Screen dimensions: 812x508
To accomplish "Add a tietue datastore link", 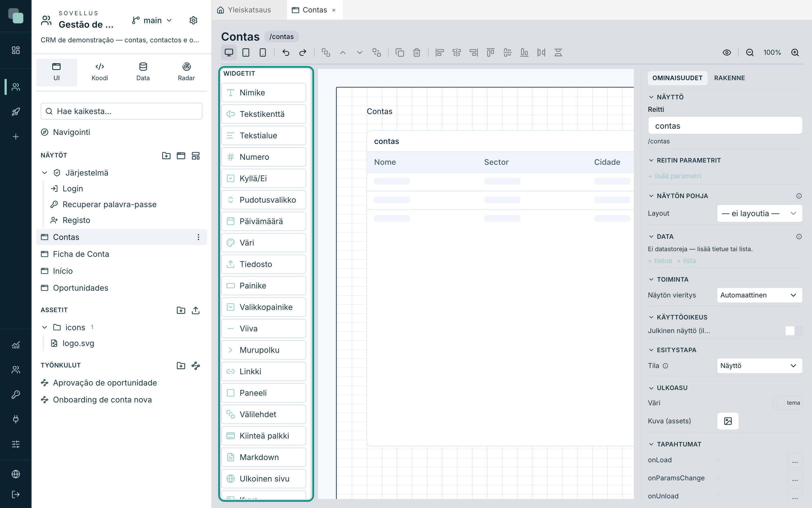I will coord(660,261).
